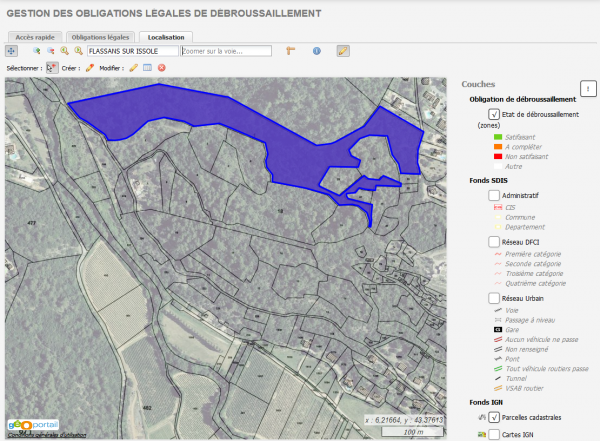Screen dimensions: 600x441
Task: Enable the Réseau DFCI layer
Action: 494,242
